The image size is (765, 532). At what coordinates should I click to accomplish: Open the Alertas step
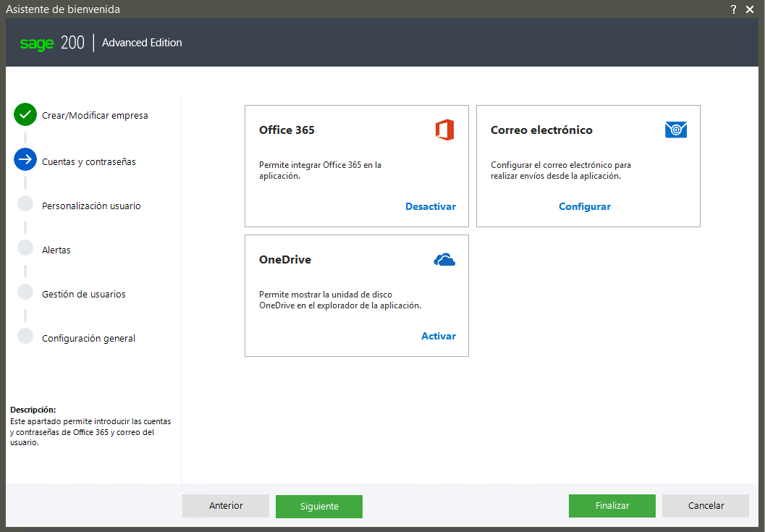[56, 250]
